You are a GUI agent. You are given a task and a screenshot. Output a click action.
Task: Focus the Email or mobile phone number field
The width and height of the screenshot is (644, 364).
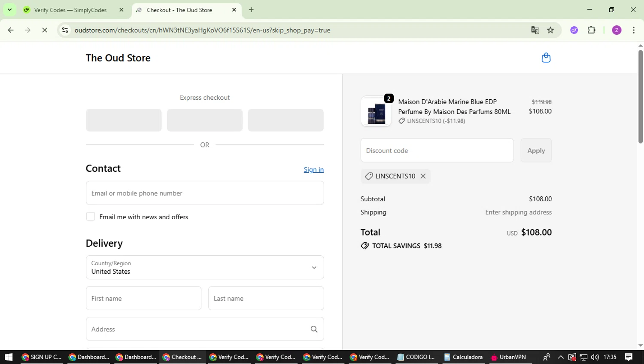[205, 193]
